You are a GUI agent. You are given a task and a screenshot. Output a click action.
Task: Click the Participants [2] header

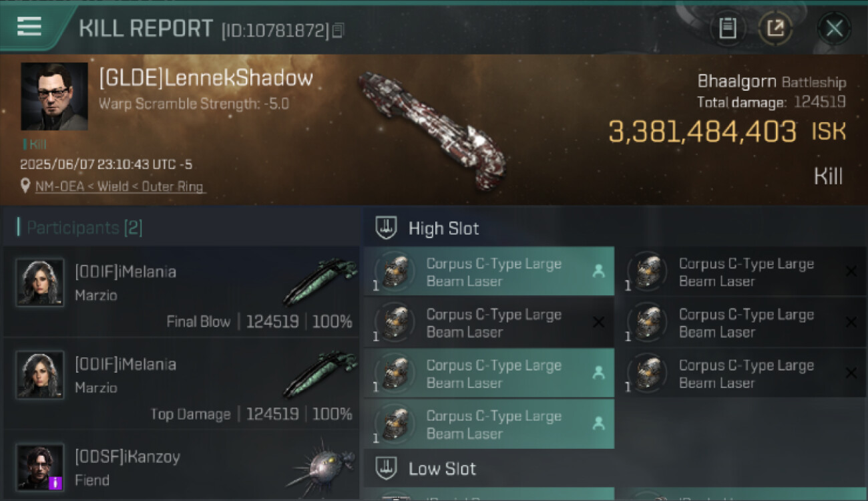84,228
